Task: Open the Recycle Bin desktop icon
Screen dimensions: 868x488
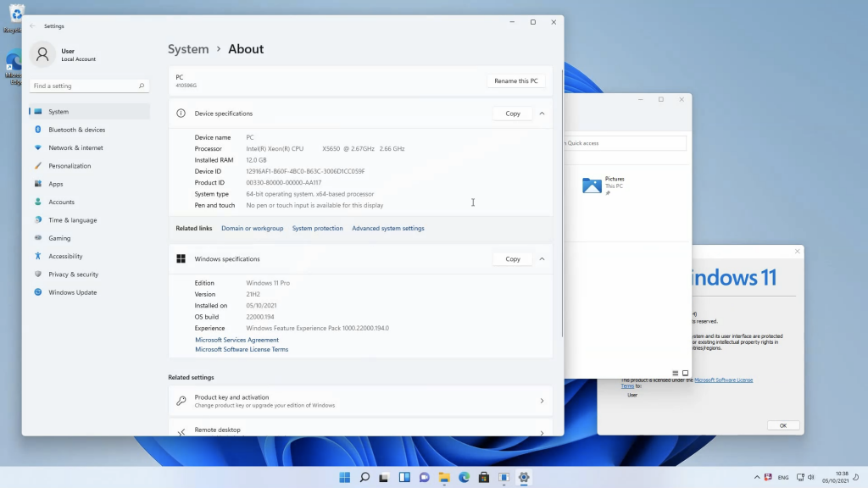Action: tap(15, 18)
